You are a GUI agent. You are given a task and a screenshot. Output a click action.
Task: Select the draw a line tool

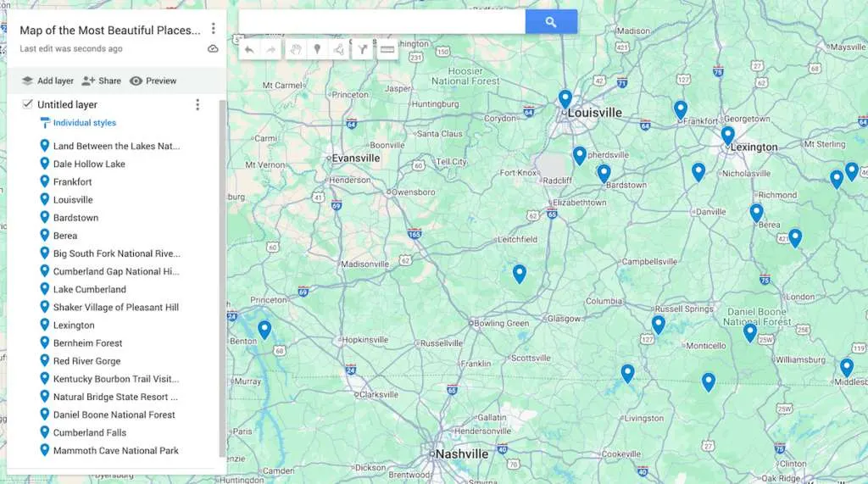click(x=339, y=50)
